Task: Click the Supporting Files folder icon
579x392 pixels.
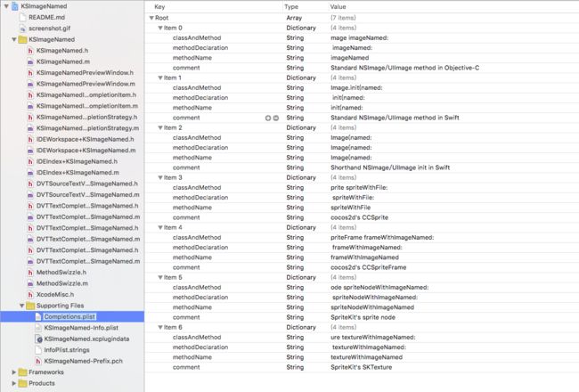Action: click(x=30, y=306)
